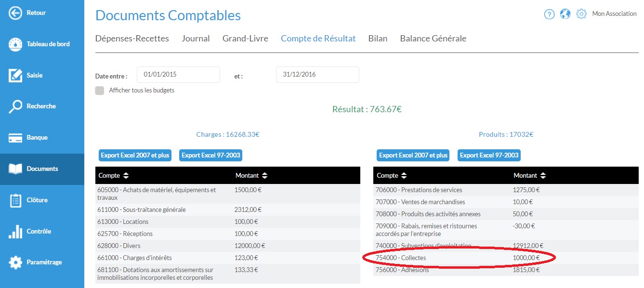Click the help question mark icon
644x288 pixels.
(549, 14)
